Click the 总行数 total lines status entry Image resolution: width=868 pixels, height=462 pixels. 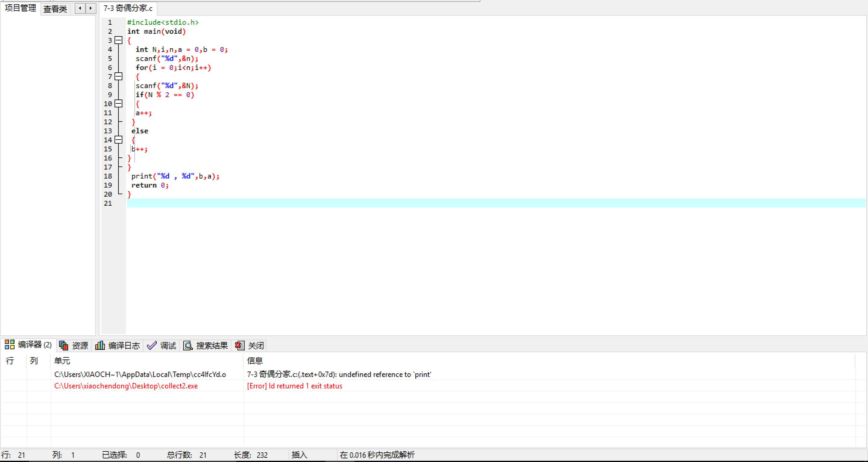point(187,455)
